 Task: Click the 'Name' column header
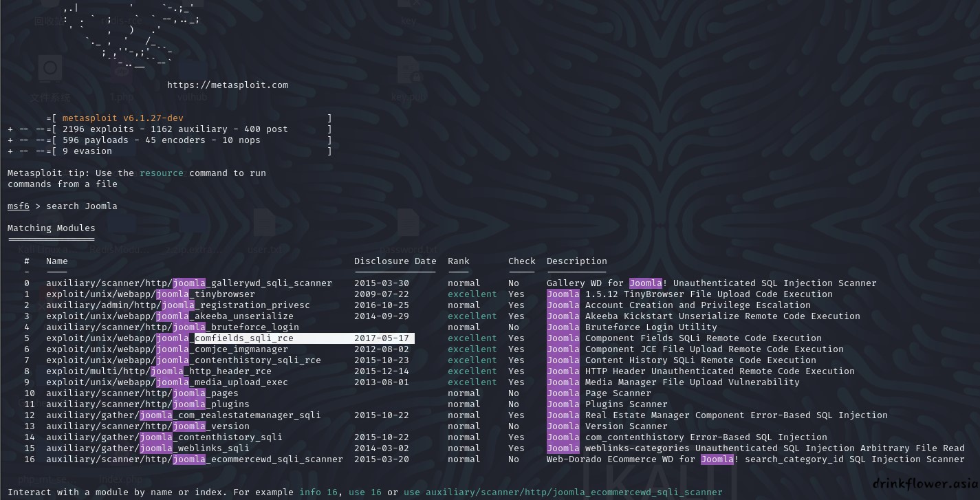coord(57,261)
